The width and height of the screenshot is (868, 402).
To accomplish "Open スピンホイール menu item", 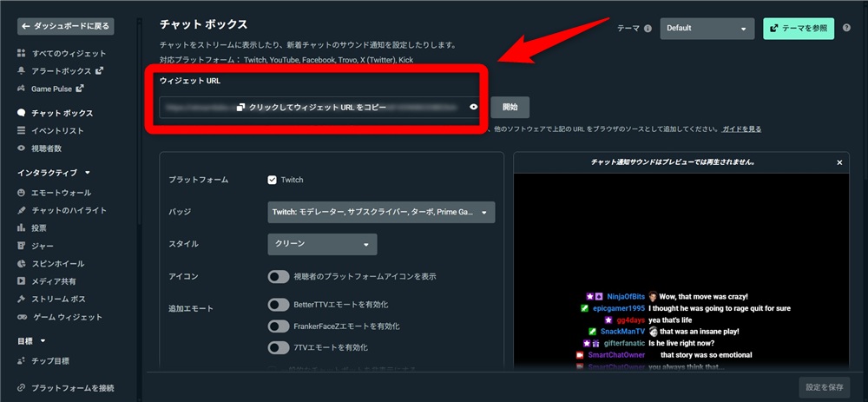I will point(58,264).
